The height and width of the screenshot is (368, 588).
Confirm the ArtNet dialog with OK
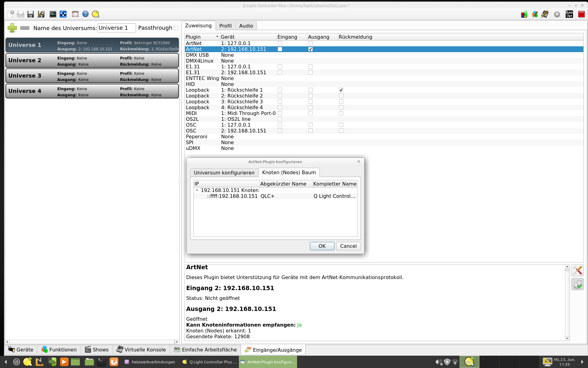(322, 246)
